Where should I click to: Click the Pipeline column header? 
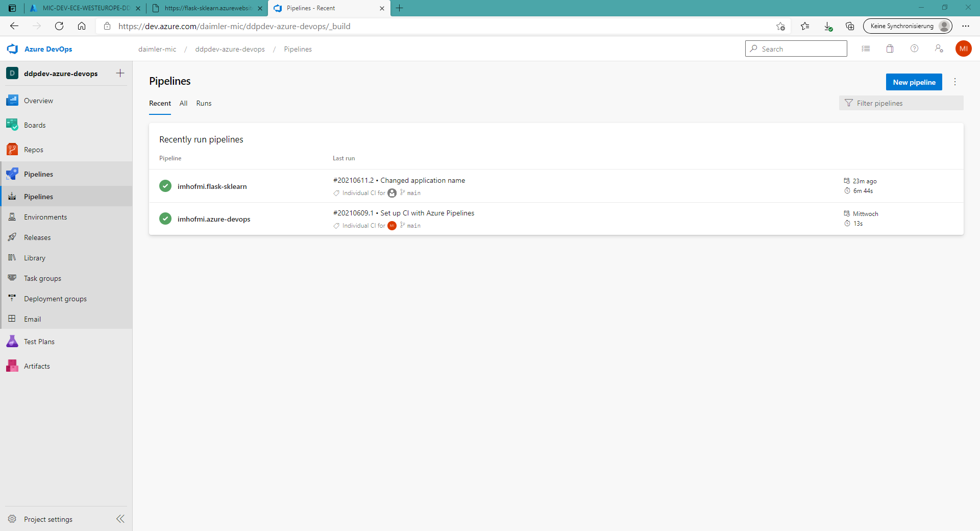(170, 158)
